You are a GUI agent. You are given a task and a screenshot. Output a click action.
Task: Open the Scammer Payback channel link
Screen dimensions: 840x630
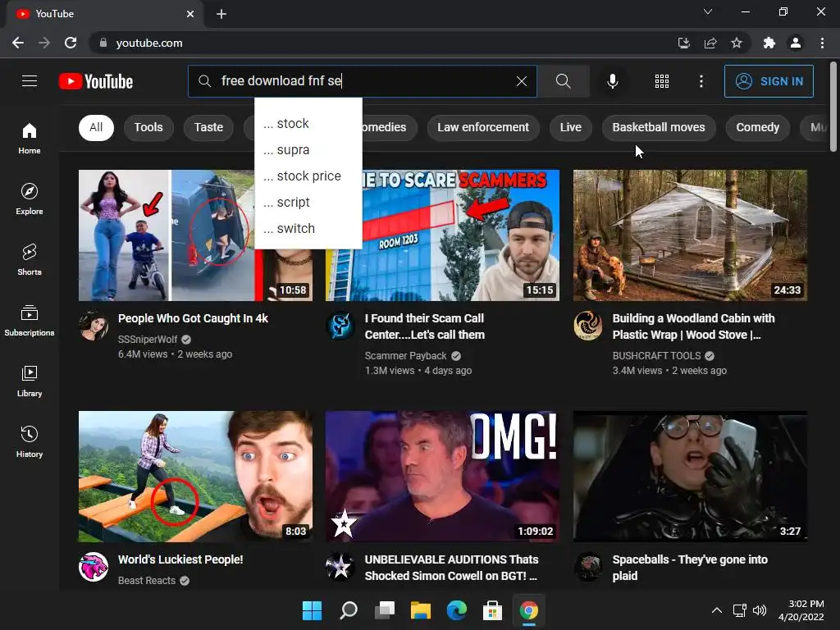405,356
